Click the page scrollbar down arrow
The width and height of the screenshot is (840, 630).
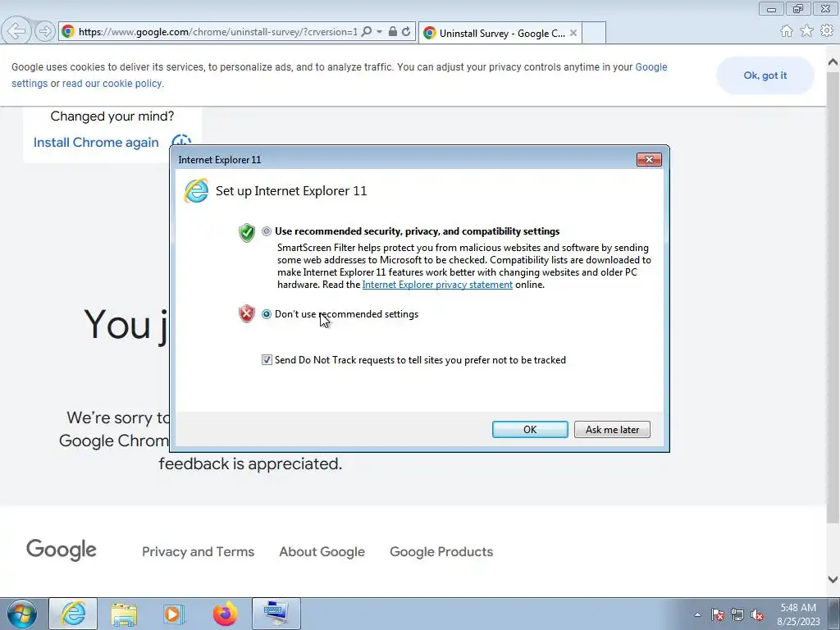click(833, 579)
